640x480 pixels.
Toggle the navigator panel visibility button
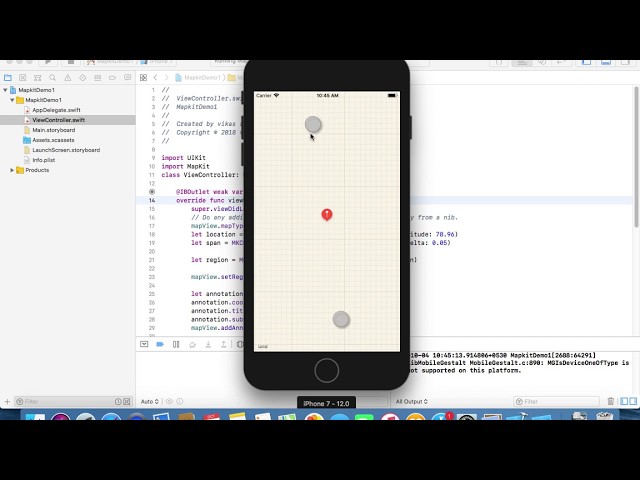coord(587,62)
